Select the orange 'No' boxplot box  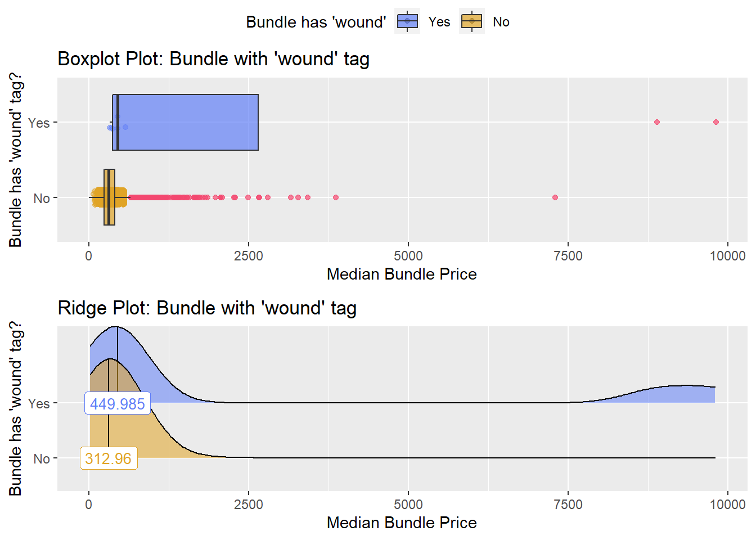[109, 197]
